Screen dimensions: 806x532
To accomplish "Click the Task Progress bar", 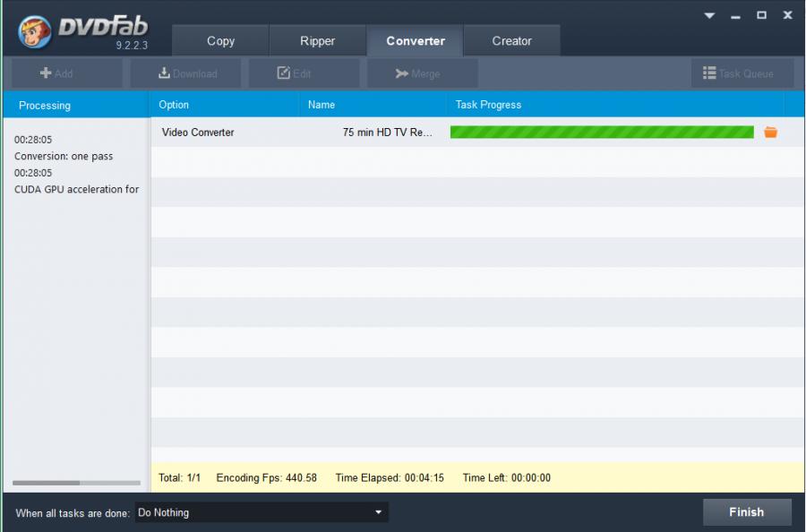I will pyautogui.click(x=602, y=132).
